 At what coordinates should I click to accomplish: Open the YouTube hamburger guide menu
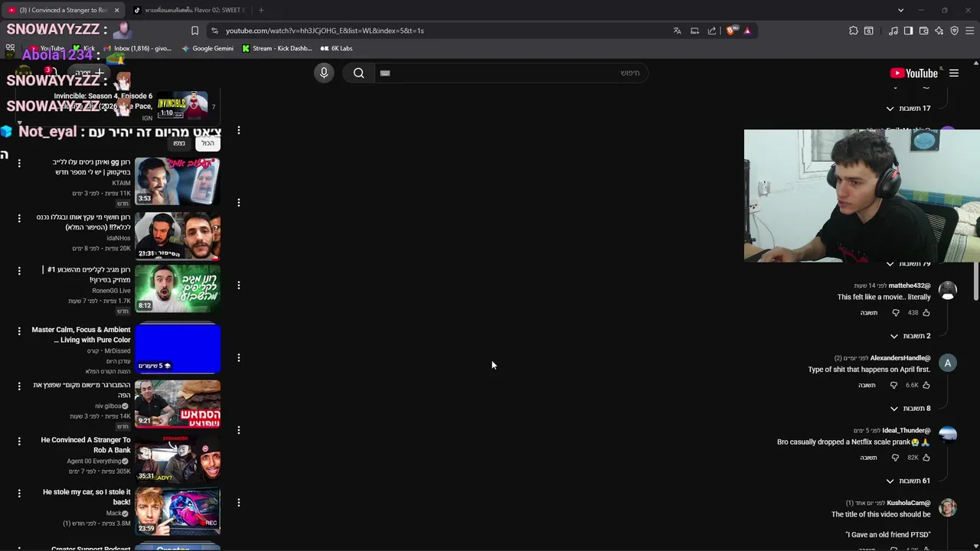click(954, 73)
